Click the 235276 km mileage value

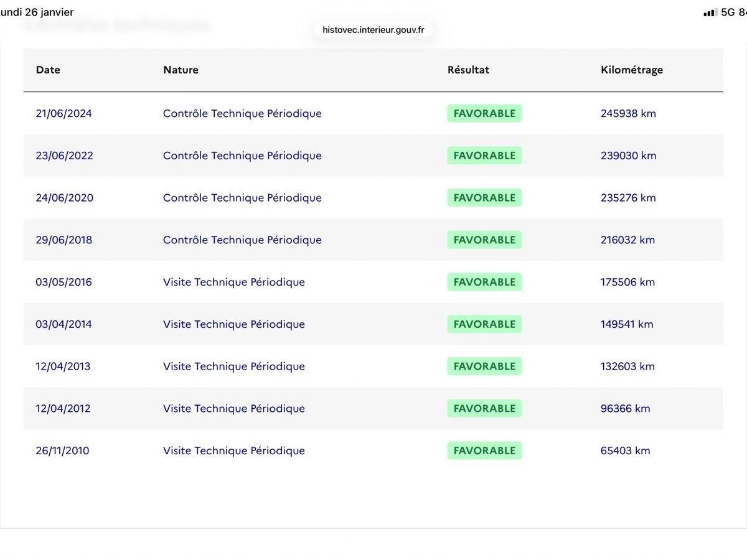[628, 198]
